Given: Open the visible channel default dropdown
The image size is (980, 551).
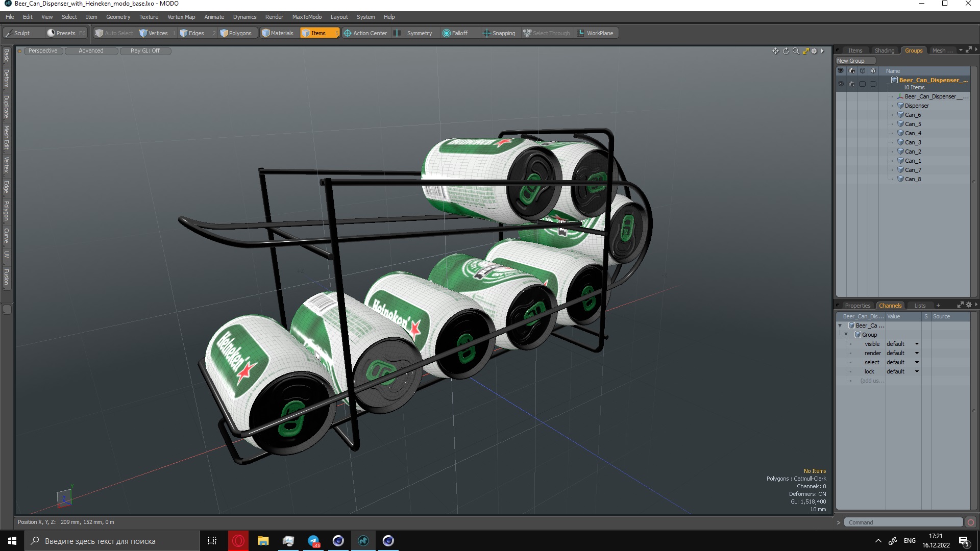Looking at the screenshot, I should (903, 344).
